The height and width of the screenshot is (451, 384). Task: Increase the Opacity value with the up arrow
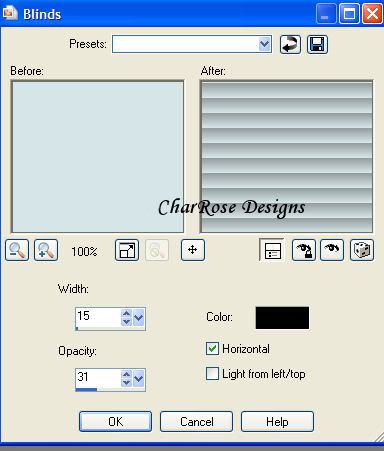click(126, 374)
